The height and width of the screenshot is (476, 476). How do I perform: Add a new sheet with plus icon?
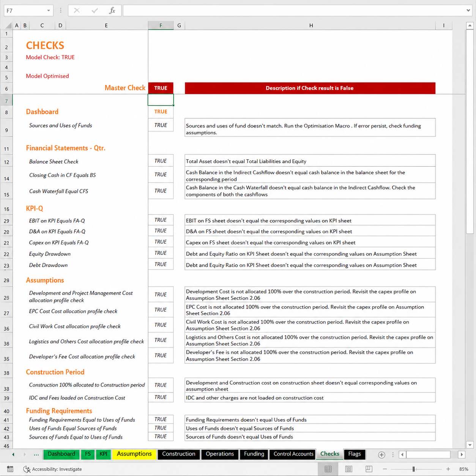coord(381,455)
